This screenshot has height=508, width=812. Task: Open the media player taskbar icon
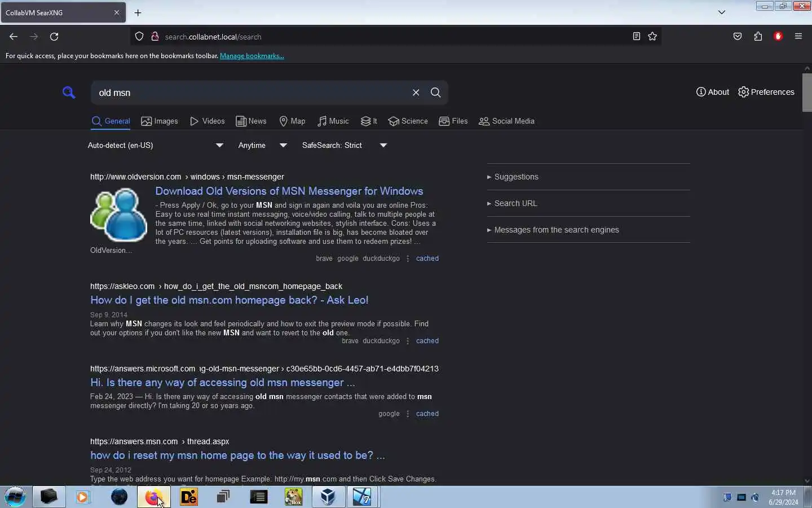[83, 497]
